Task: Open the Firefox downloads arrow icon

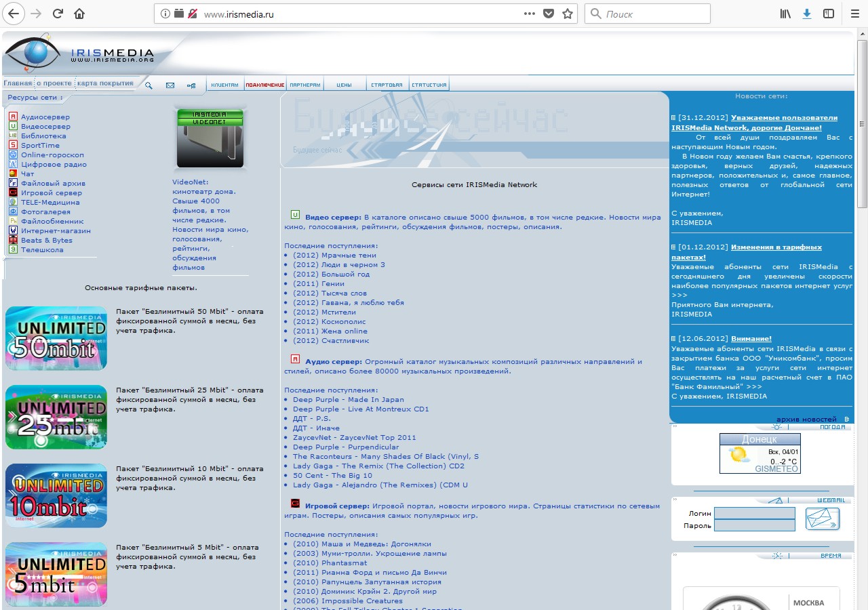Action: (x=806, y=14)
